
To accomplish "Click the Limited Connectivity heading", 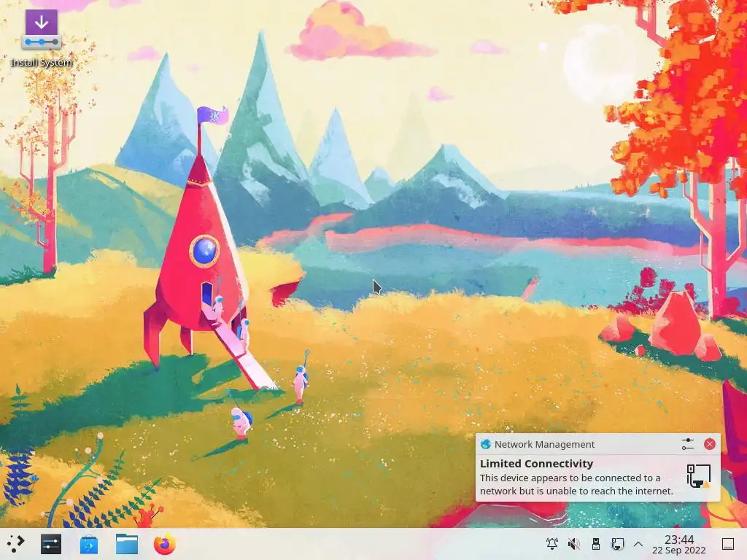I will pos(536,463).
